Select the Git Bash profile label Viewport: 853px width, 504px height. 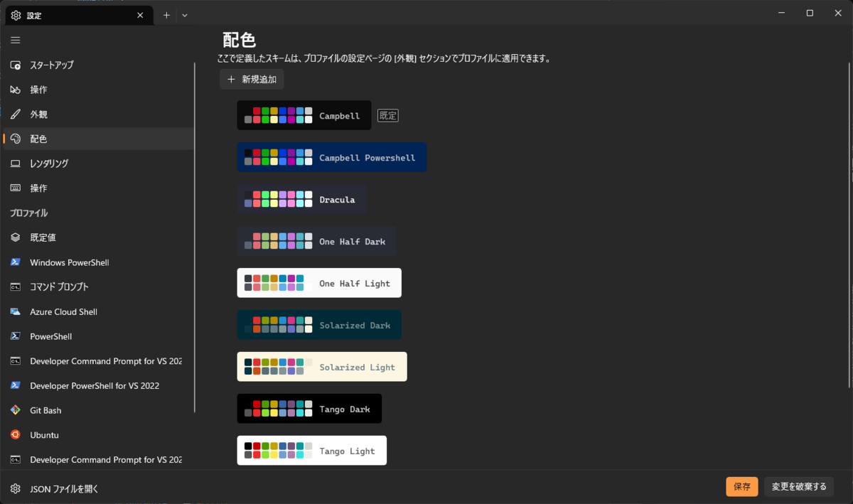pos(45,410)
